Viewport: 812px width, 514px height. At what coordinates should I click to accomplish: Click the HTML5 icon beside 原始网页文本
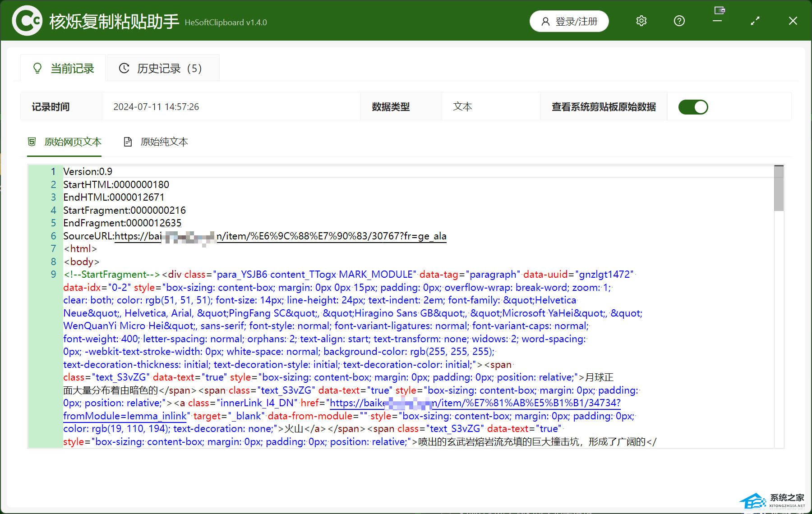point(32,142)
